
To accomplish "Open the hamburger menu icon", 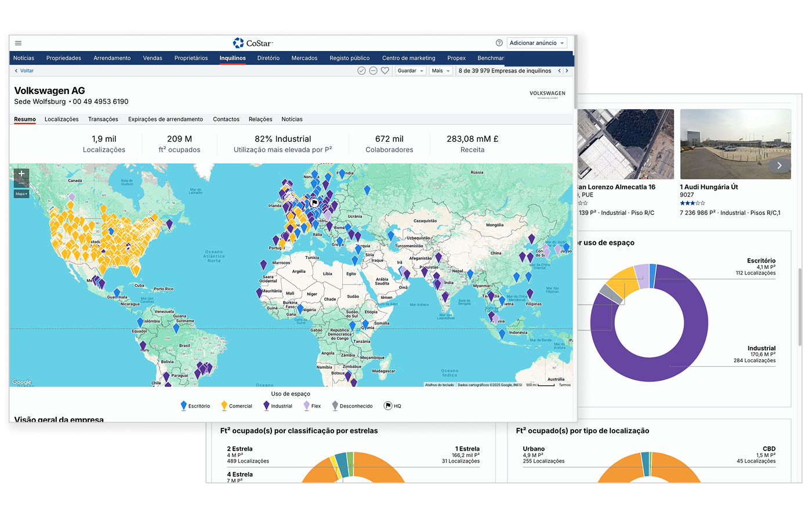I will point(19,43).
